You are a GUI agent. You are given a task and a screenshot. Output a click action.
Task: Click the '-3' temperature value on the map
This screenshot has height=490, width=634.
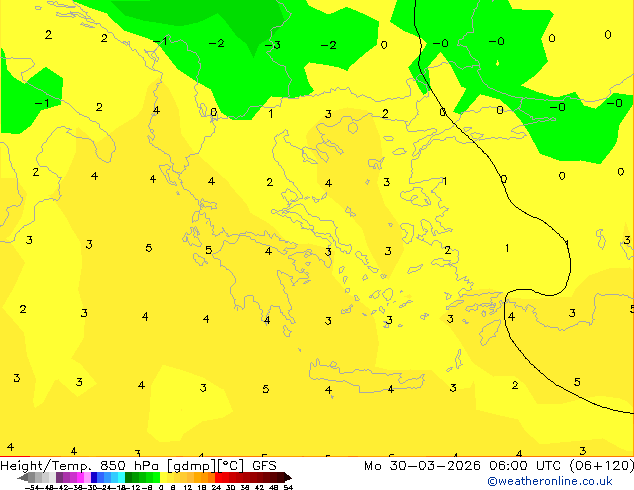click(273, 45)
